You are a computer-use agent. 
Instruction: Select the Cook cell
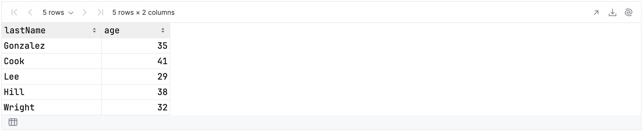point(52,61)
